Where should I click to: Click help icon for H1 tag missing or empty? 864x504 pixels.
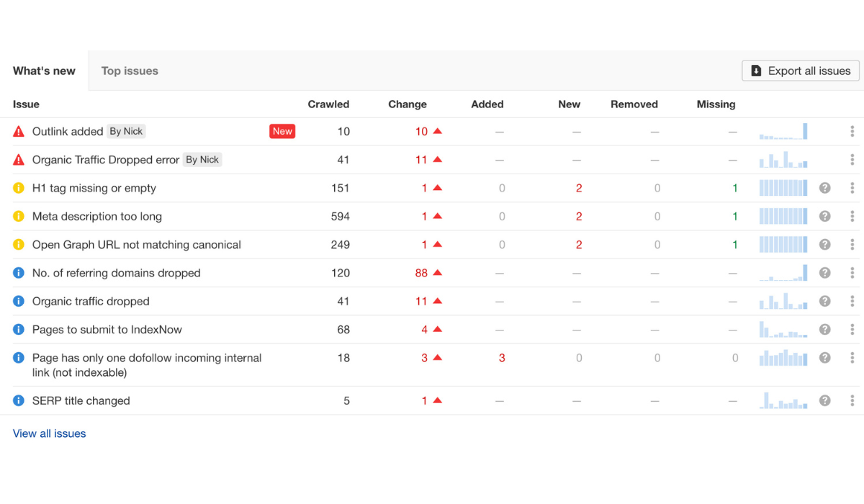(x=825, y=188)
